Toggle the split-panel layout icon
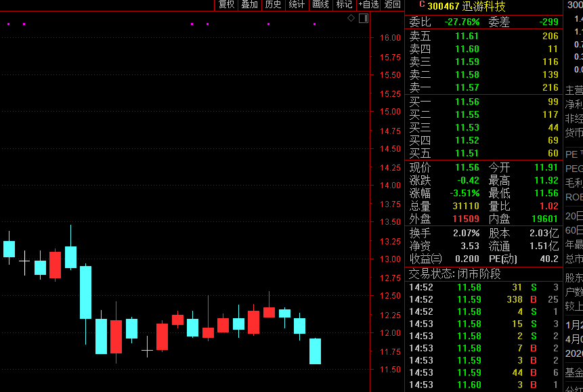 (364, 18)
